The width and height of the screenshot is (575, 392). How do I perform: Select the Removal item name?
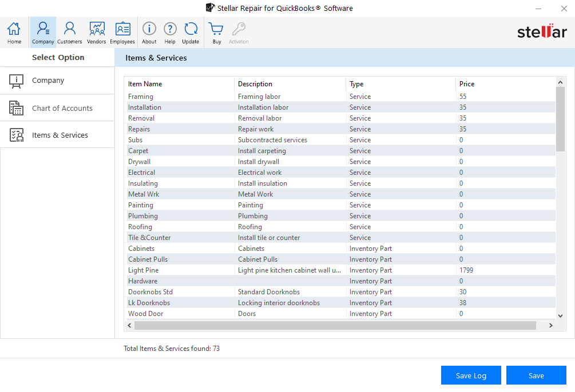tap(141, 118)
